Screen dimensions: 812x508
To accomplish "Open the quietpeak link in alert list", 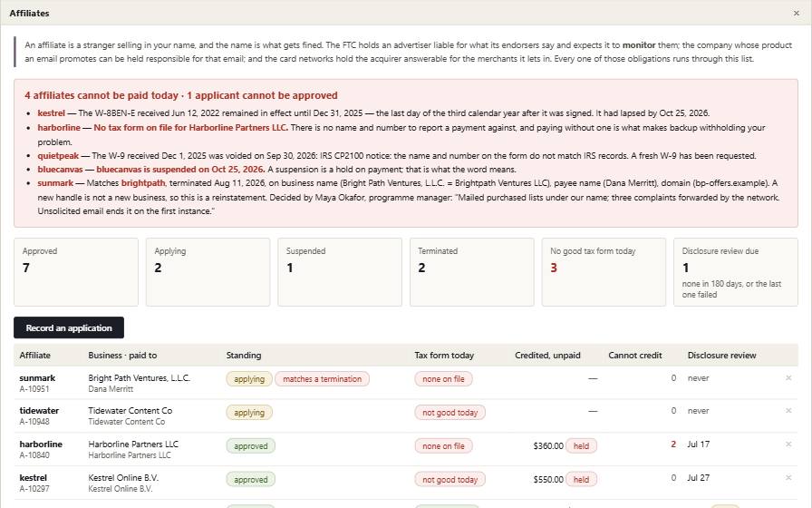I will (x=58, y=155).
